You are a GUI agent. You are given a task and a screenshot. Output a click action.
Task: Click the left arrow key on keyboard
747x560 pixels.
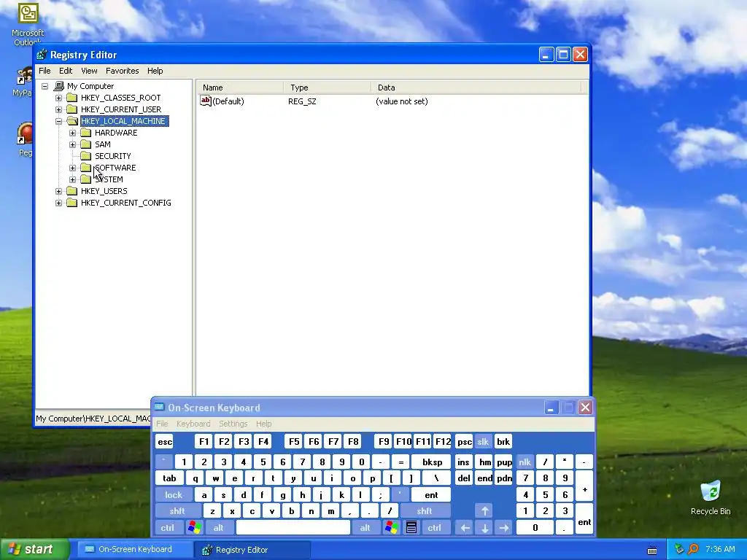465,528
